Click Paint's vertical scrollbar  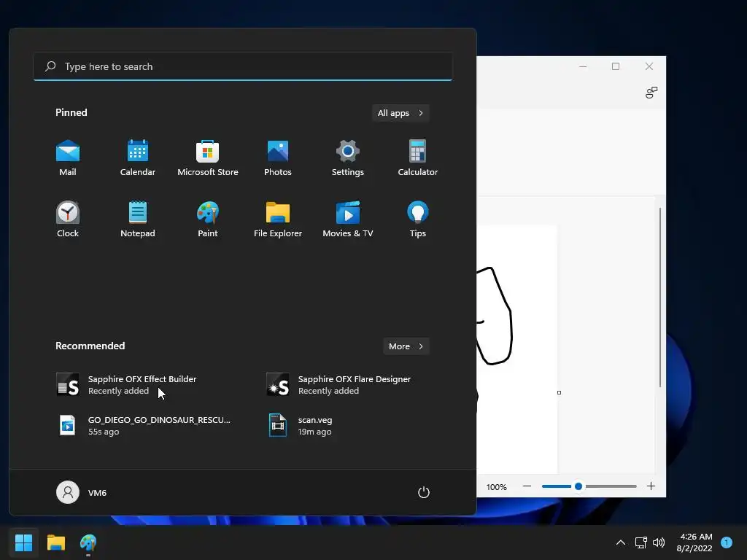(x=659, y=297)
